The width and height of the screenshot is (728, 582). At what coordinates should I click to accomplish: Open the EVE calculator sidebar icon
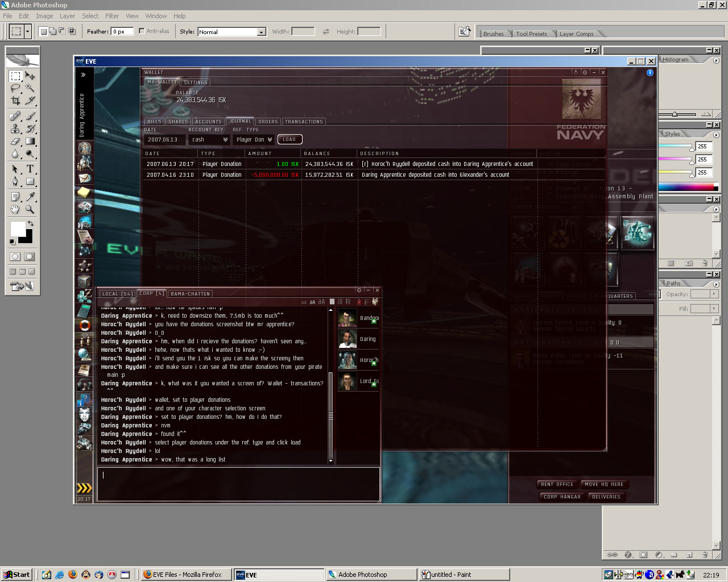click(85, 310)
